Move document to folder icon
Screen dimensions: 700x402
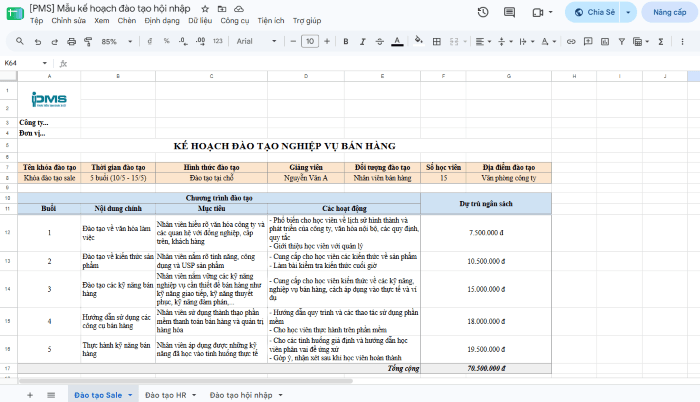(x=222, y=9)
